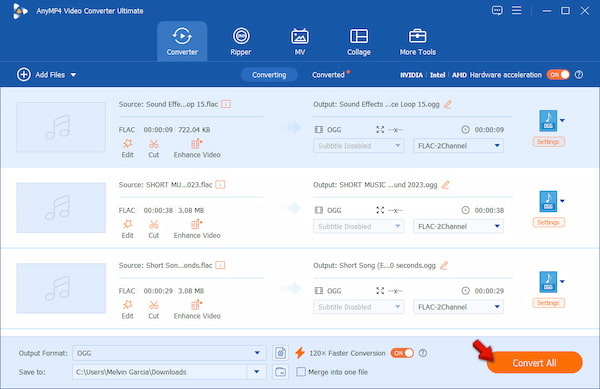Open the Converter tab
The image size is (600, 389).
pyautogui.click(x=182, y=41)
